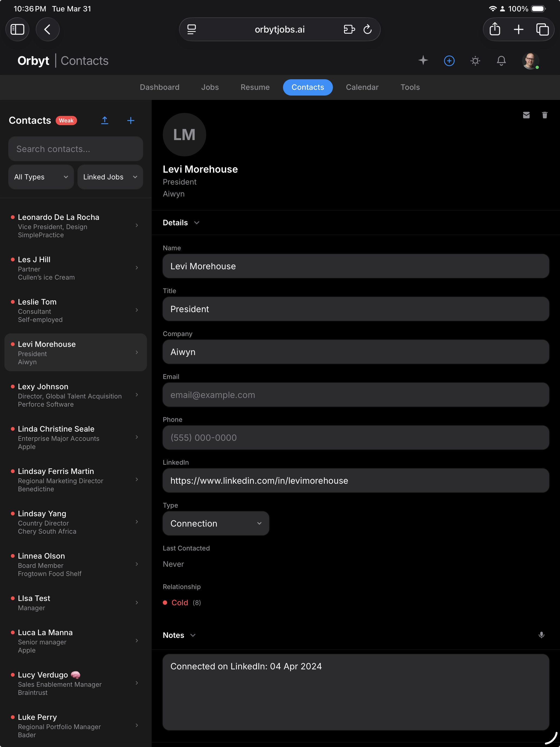Open the Connection type dropdown
Viewport: 560px width, 747px height.
216,523
